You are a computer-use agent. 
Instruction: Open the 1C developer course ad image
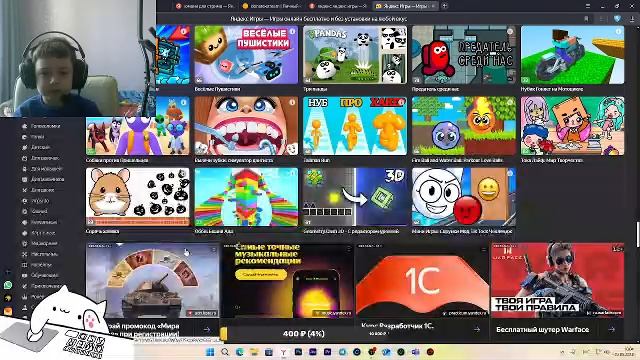point(422,280)
